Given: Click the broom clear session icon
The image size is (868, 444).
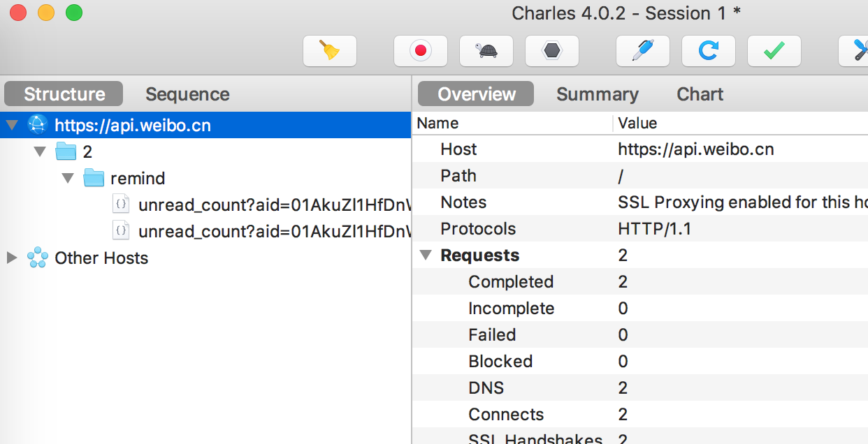Looking at the screenshot, I should point(330,51).
